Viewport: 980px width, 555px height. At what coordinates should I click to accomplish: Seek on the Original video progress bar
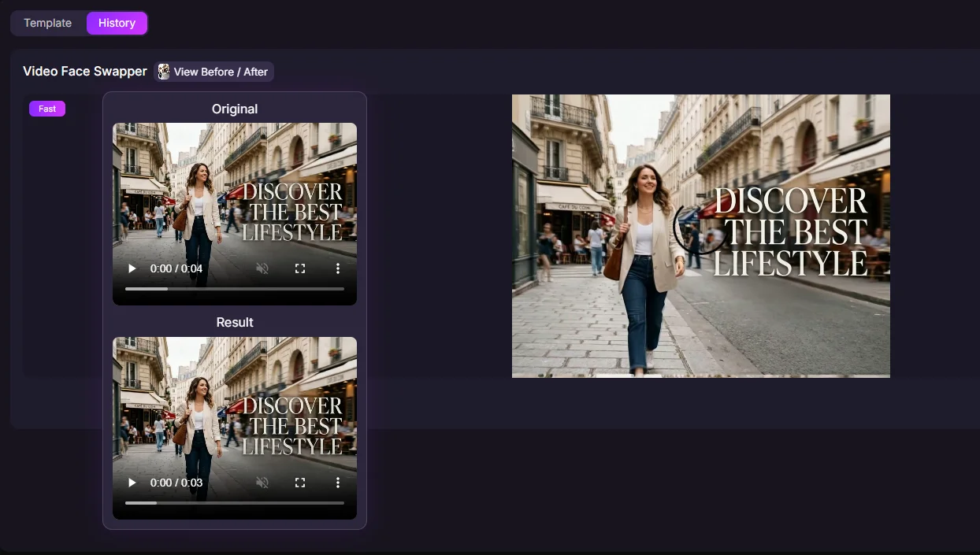coord(235,289)
